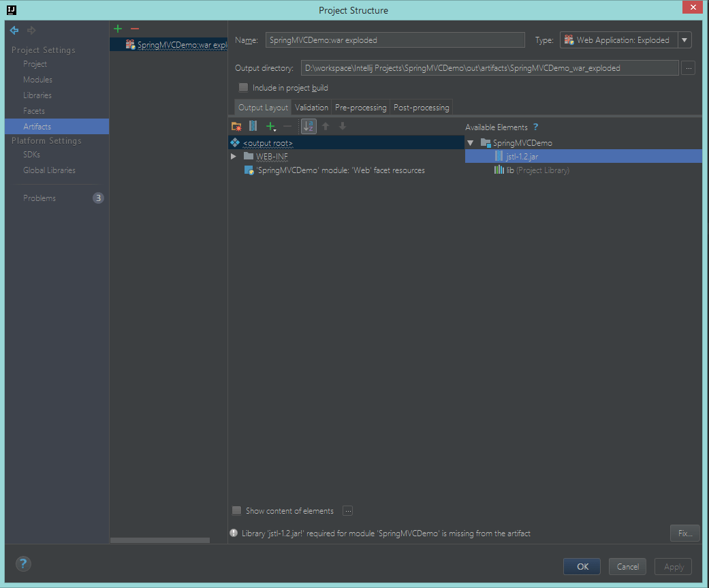Click the Output directory text field
Image resolution: width=709 pixels, height=588 pixels.
click(x=490, y=68)
